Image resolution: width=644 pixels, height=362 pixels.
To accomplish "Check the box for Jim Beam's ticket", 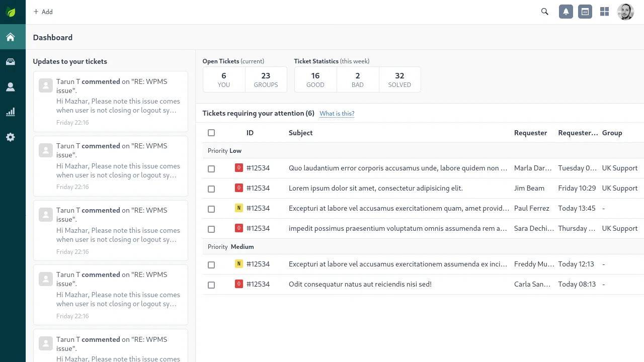I will (211, 189).
